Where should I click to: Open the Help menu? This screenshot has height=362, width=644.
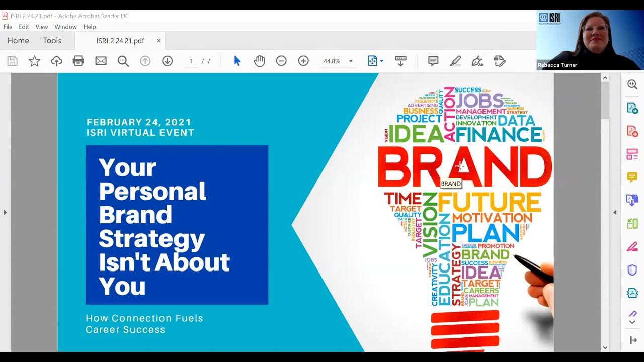pyautogui.click(x=90, y=27)
